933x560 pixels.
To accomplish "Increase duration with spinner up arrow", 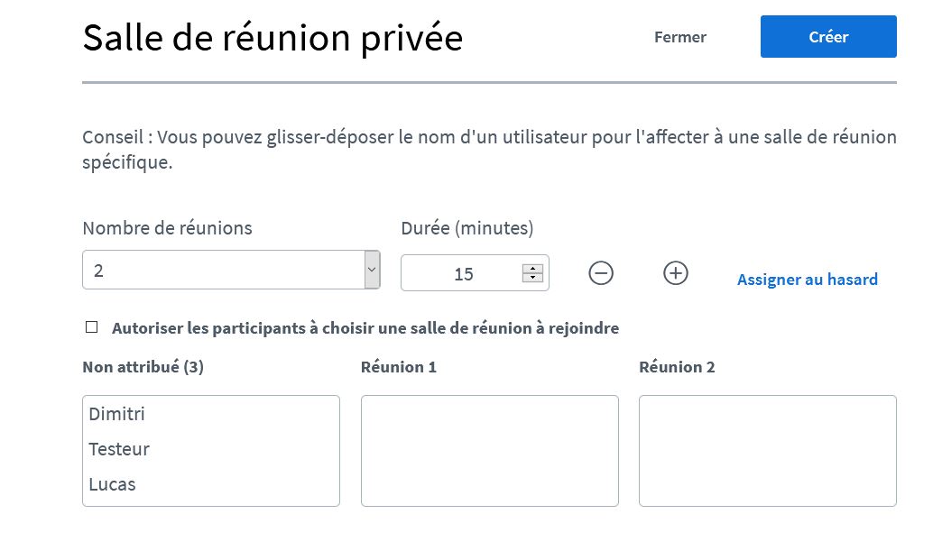I will tap(533, 268).
